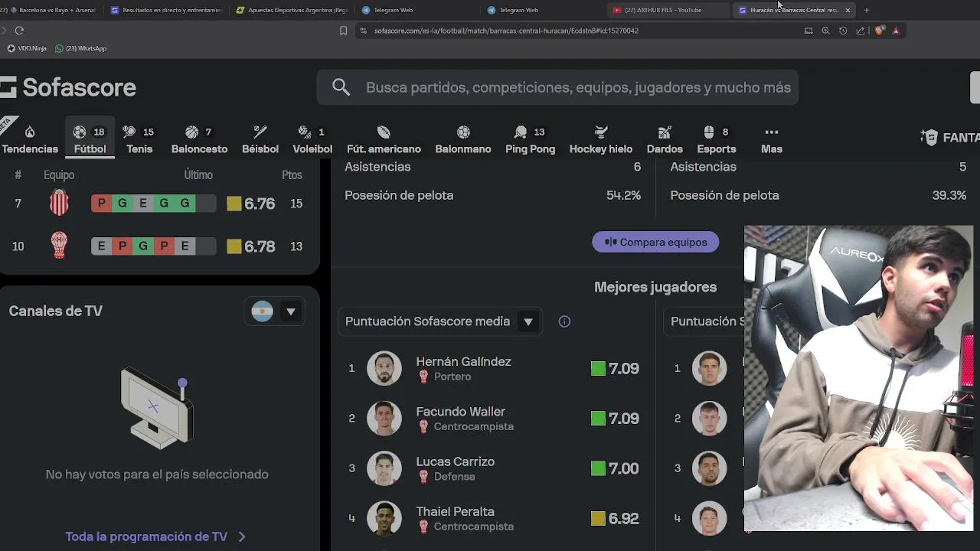Switch to the Resultados en directo tab
This screenshot has height=551, width=980.
[x=166, y=10]
